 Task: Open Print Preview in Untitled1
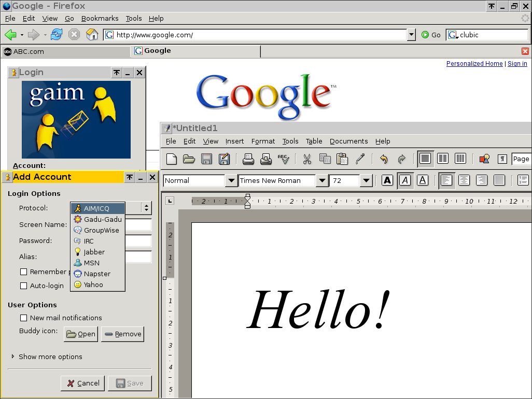(x=266, y=159)
